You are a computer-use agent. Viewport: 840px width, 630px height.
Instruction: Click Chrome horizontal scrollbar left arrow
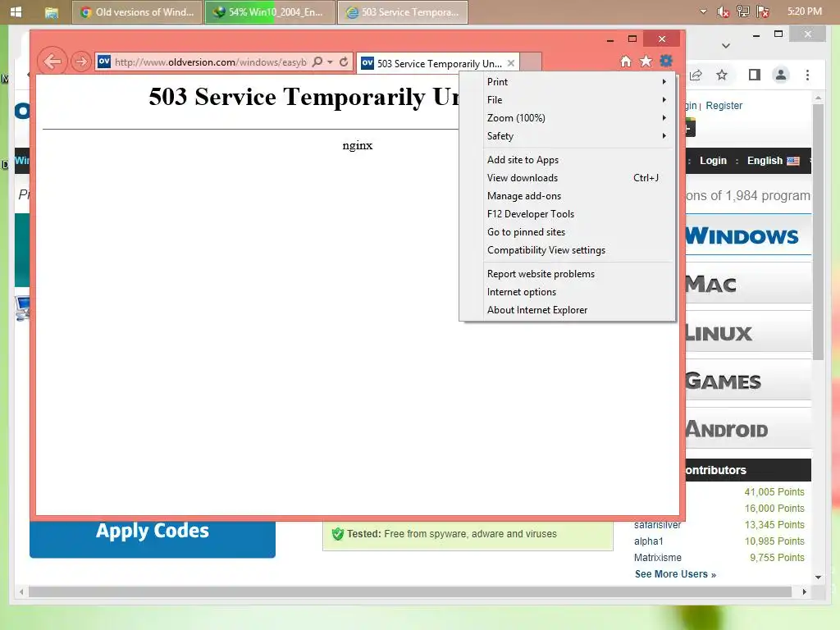(x=21, y=592)
